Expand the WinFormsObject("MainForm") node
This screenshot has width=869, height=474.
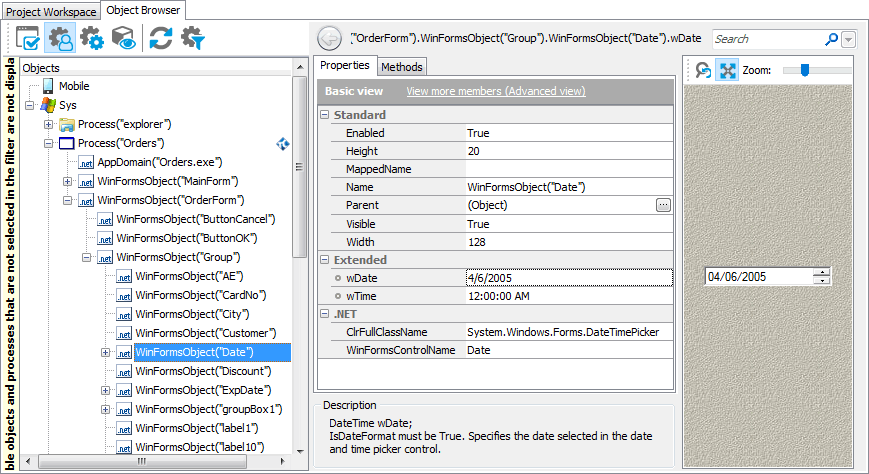coord(68,181)
